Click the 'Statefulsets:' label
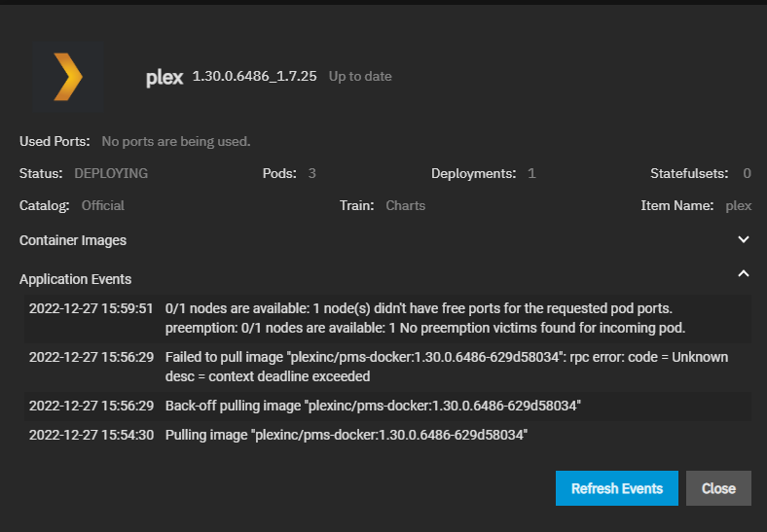The height and width of the screenshot is (532, 767). (x=689, y=173)
